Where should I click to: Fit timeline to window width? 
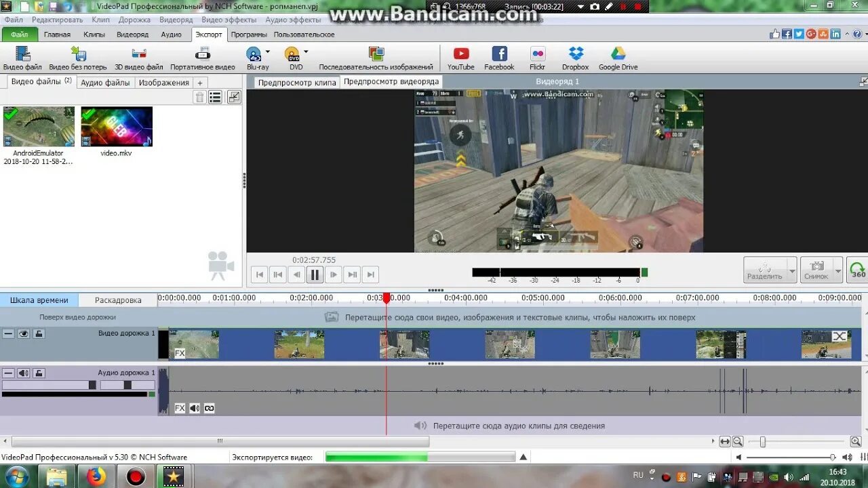click(x=725, y=441)
